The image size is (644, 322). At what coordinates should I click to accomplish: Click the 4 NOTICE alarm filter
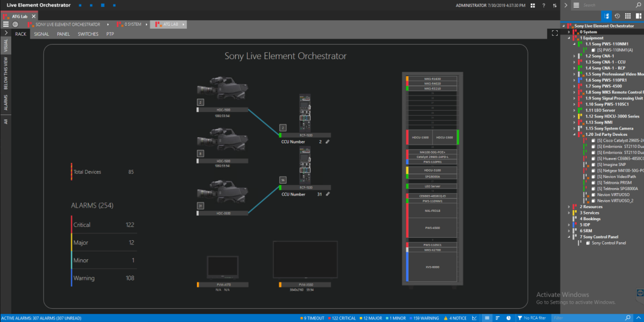[454, 318]
